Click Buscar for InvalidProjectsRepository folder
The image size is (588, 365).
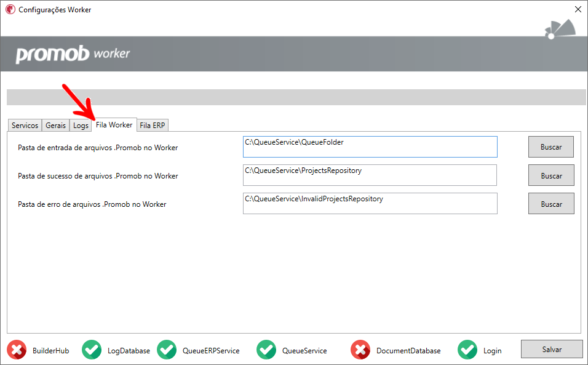point(551,204)
